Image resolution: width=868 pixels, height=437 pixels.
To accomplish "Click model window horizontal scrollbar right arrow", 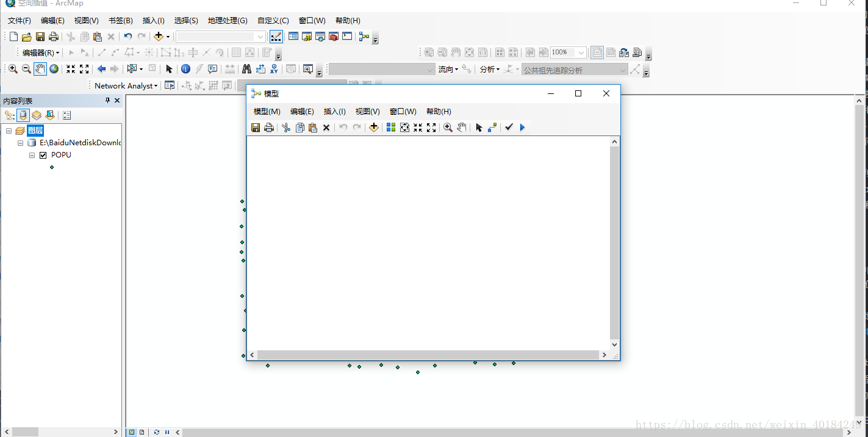I will [604, 355].
